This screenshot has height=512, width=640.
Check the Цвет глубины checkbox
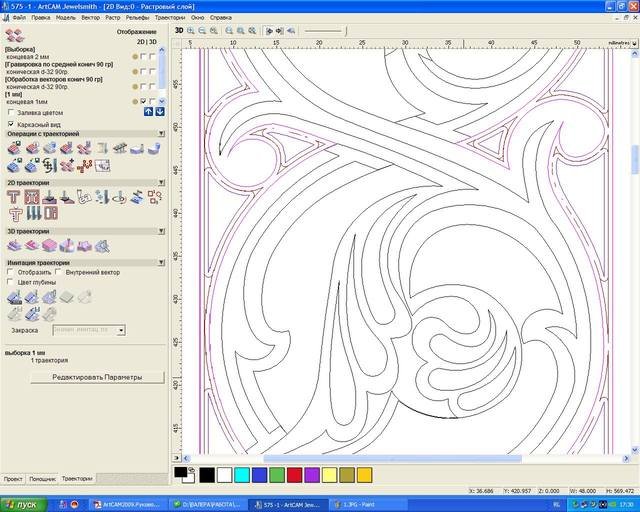coord(11,282)
